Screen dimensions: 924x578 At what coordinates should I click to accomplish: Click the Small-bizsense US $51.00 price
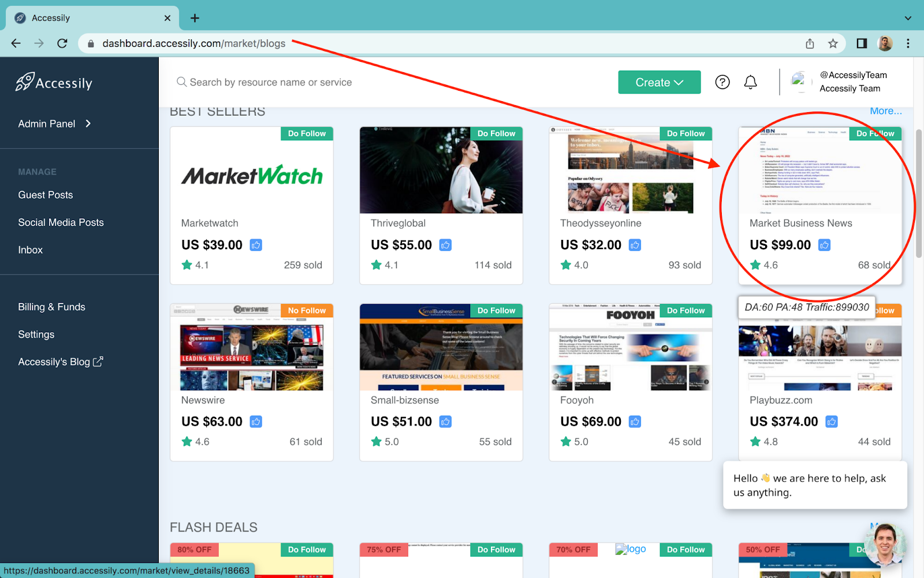coord(401,422)
